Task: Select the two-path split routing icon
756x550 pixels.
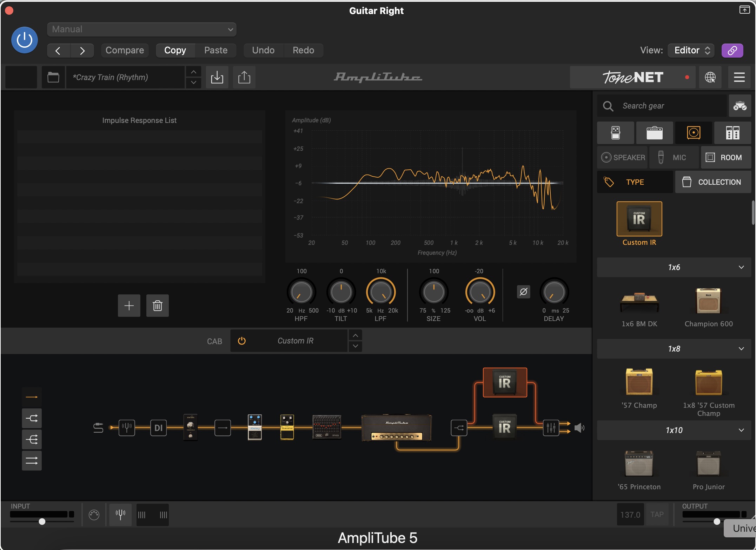Action: click(x=32, y=418)
